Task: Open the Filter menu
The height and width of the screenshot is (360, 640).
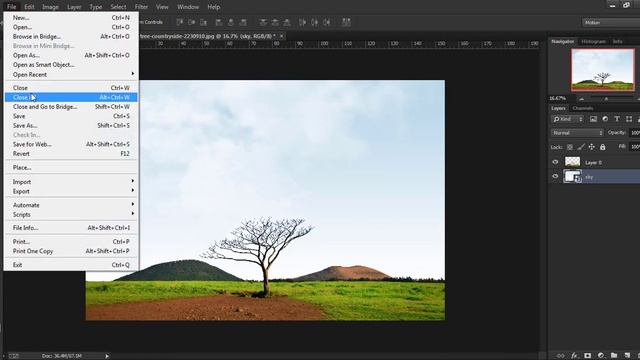Action: point(141,7)
